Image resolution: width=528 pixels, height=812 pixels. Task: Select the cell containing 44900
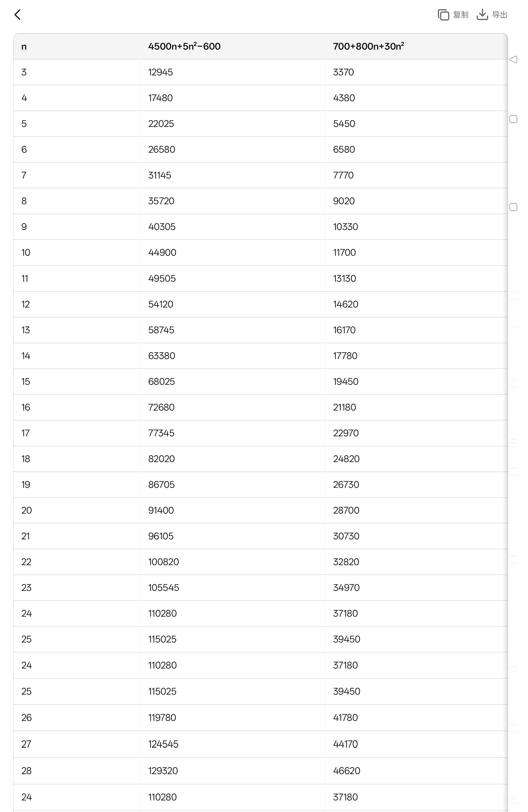point(162,253)
